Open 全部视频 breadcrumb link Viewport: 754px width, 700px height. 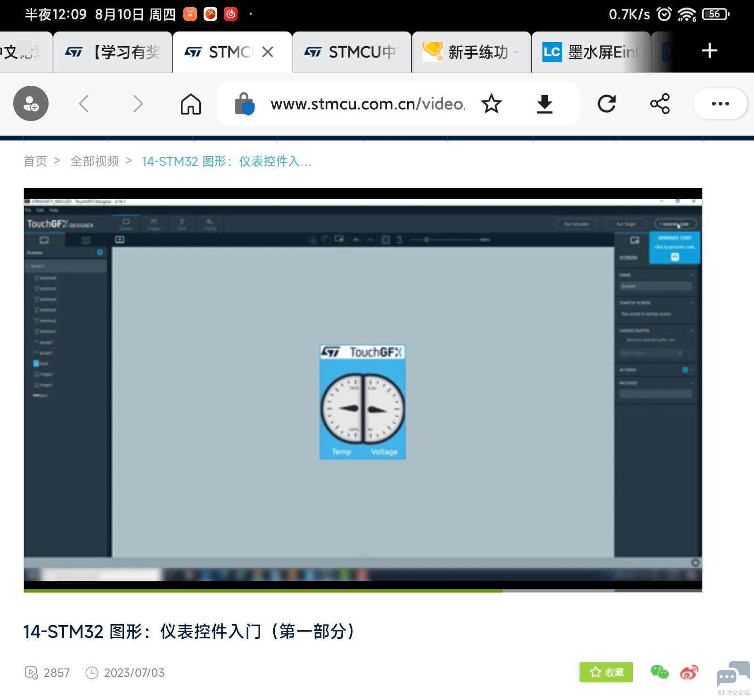pyautogui.click(x=95, y=161)
